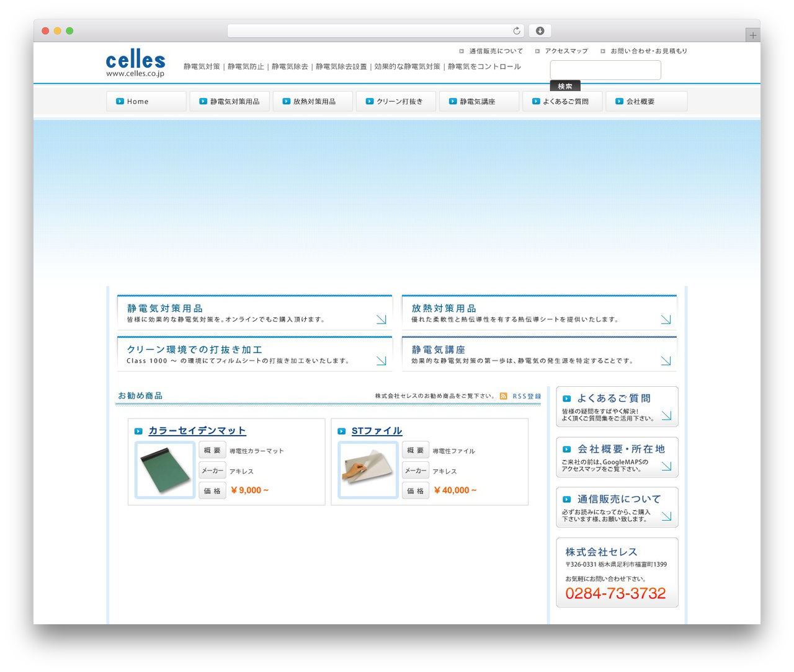
Task: Click arrow icon on 静電気対策用品 banner
Action: pyautogui.click(x=381, y=319)
